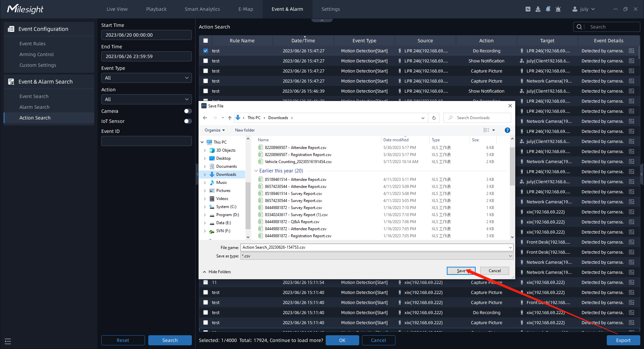Select '82208969507 - Attendee Report.csv' file
The image size is (644, 349).
point(296,148)
